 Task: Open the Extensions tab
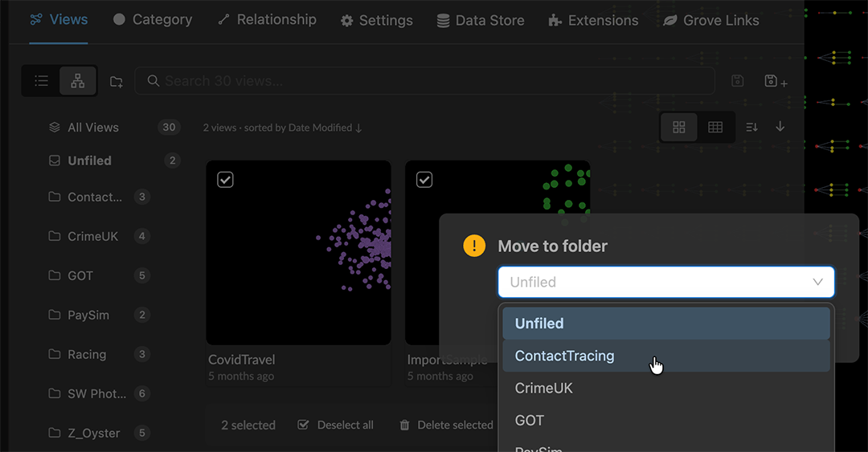[593, 20]
